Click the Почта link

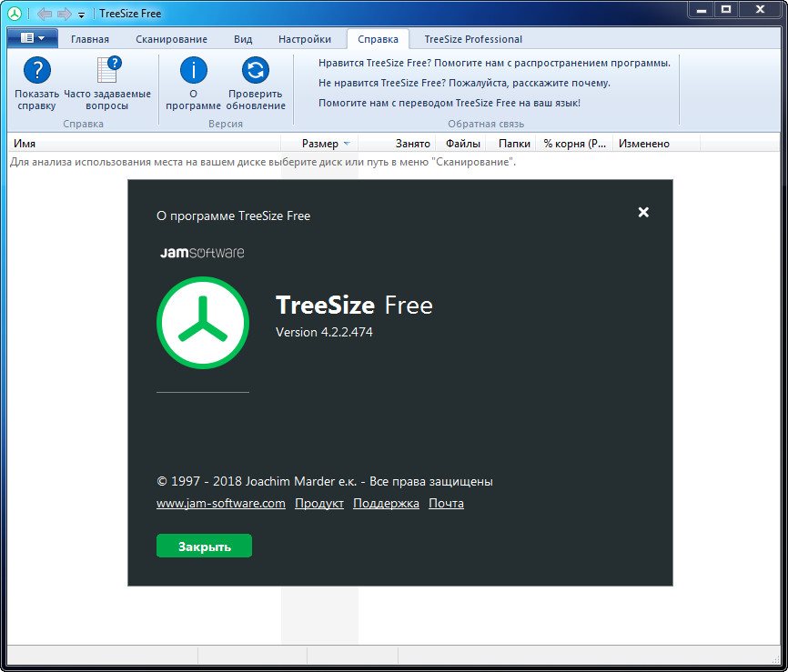point(446,503)
